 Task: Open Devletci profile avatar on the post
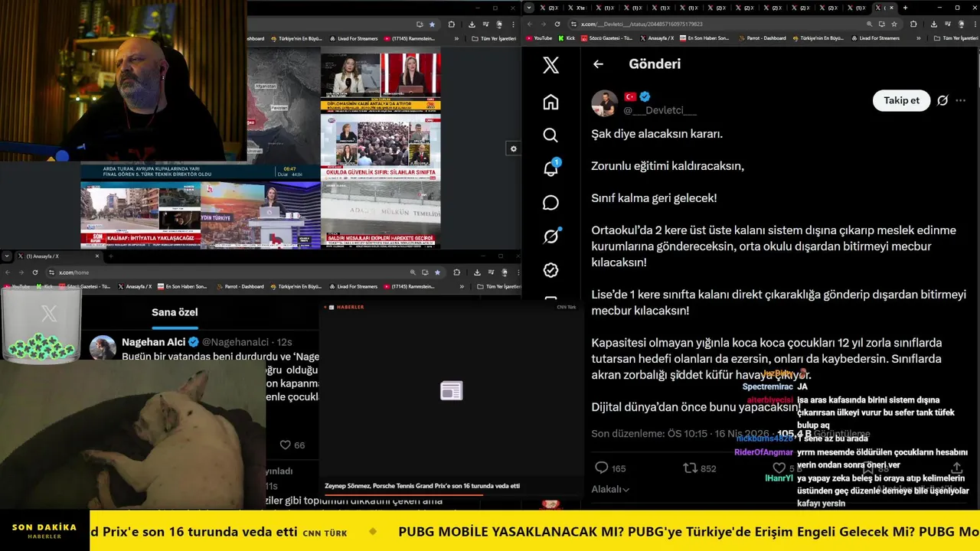click(604, 103)
